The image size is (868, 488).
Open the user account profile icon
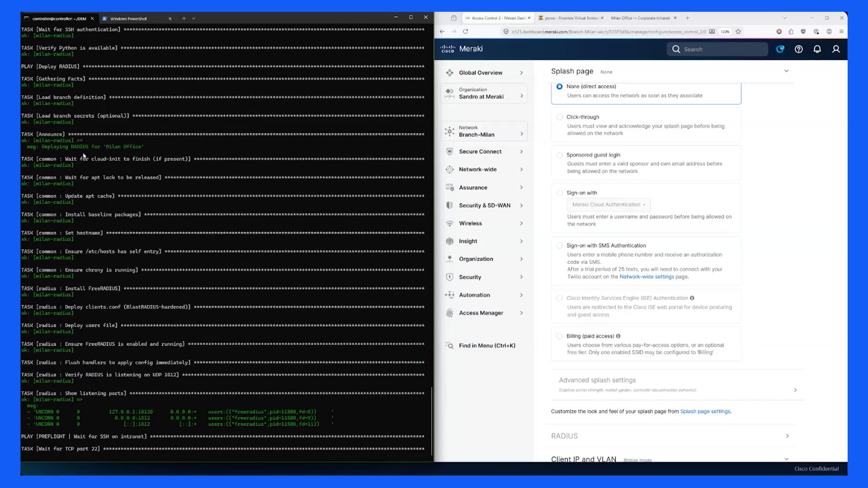tap(836, 49)
